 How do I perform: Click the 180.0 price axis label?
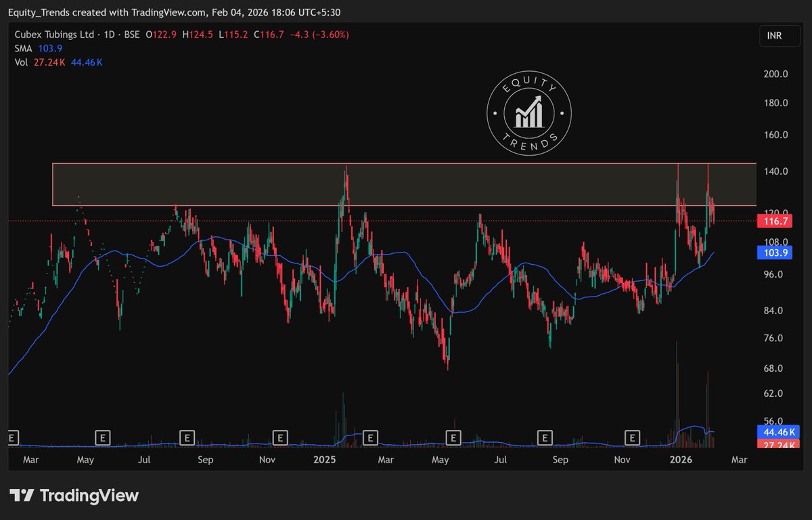click(775, 104)
